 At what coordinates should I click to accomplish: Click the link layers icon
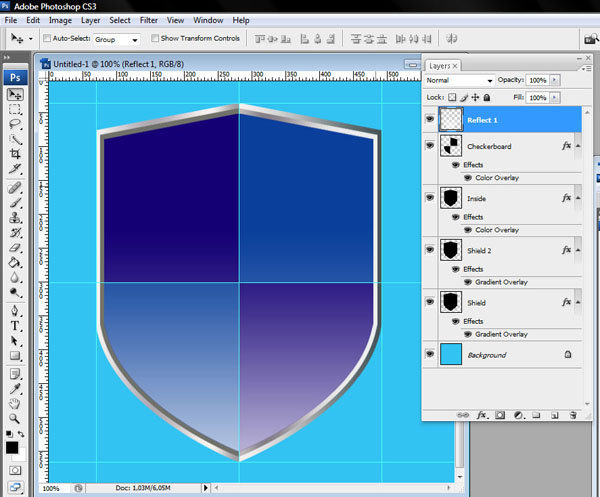coord(463,415)
